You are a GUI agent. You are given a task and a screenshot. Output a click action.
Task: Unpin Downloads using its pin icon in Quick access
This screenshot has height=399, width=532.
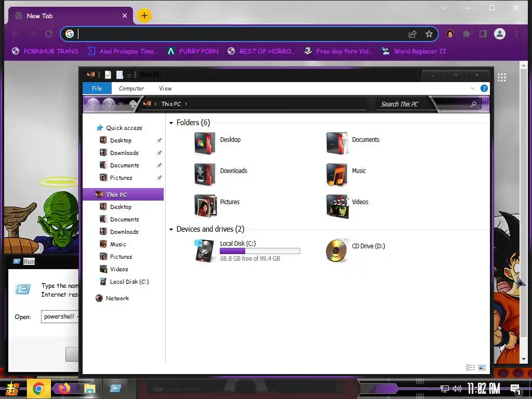159,153
